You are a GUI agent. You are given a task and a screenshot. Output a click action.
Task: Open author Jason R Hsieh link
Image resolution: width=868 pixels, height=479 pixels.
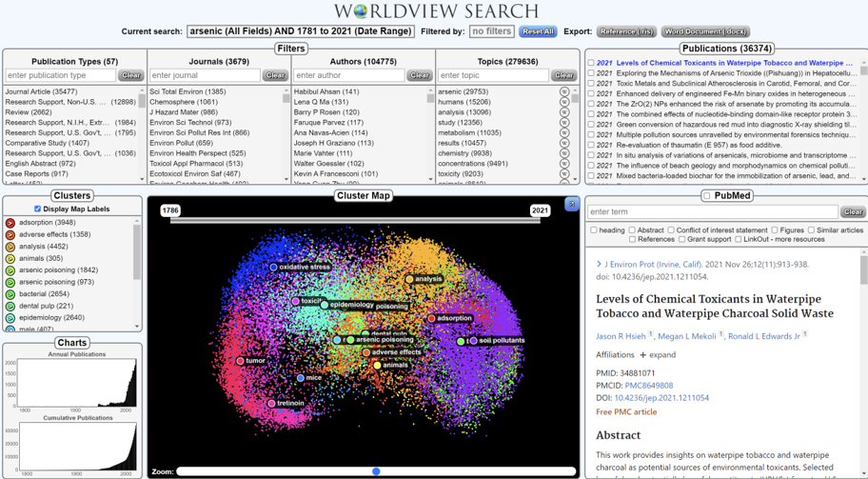coord(621,336)
